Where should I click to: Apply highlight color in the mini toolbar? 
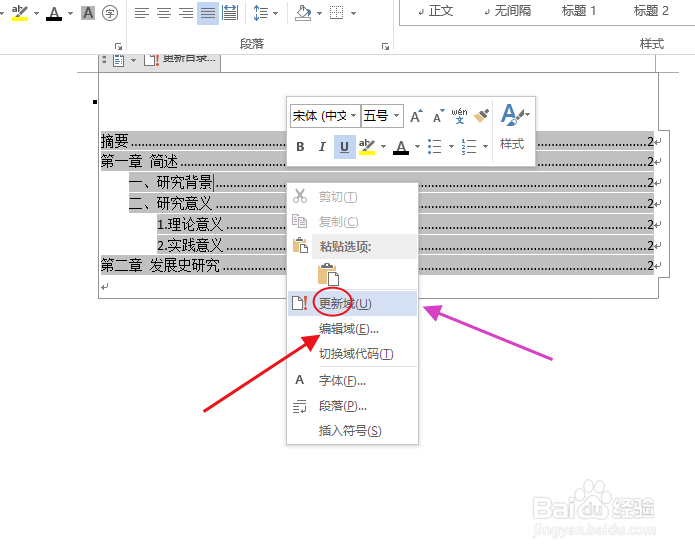(x=367, y=147)
